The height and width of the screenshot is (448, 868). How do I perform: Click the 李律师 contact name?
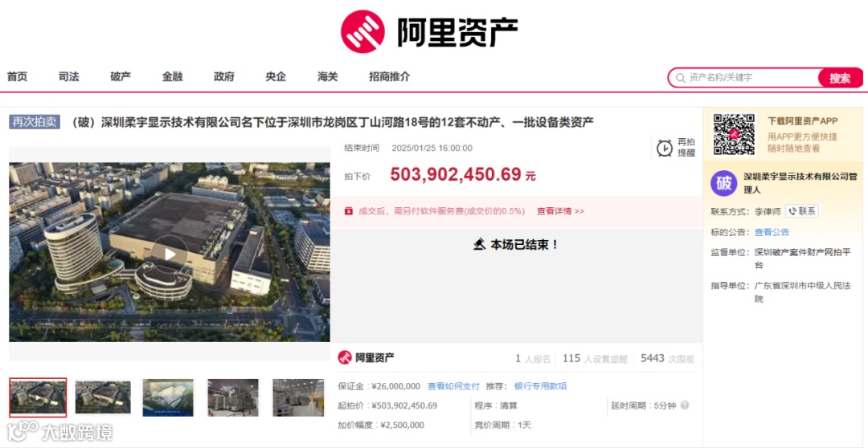coord(768,210)
